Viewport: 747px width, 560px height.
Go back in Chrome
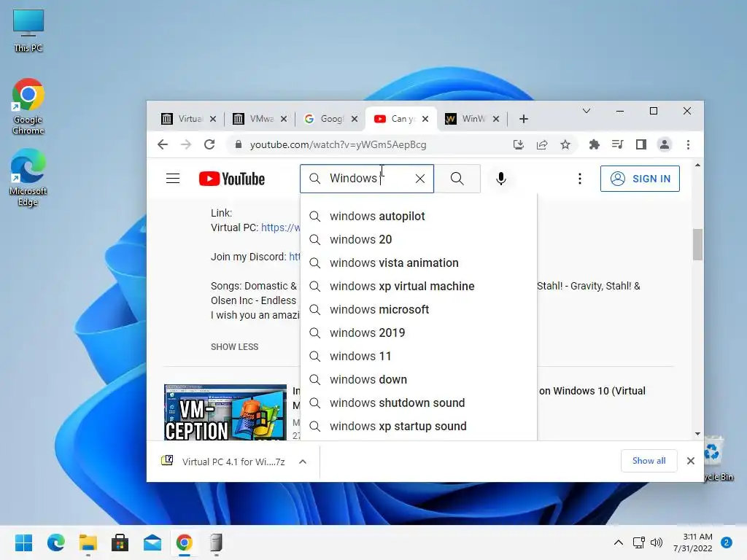click(x=163, y=144)
